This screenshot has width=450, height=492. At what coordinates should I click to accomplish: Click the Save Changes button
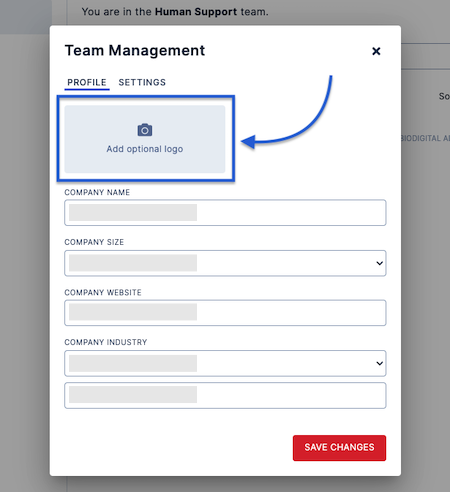339,448
